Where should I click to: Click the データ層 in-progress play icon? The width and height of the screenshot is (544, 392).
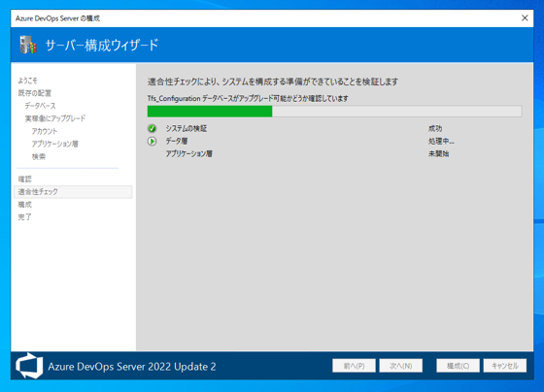tap(152, 142)
